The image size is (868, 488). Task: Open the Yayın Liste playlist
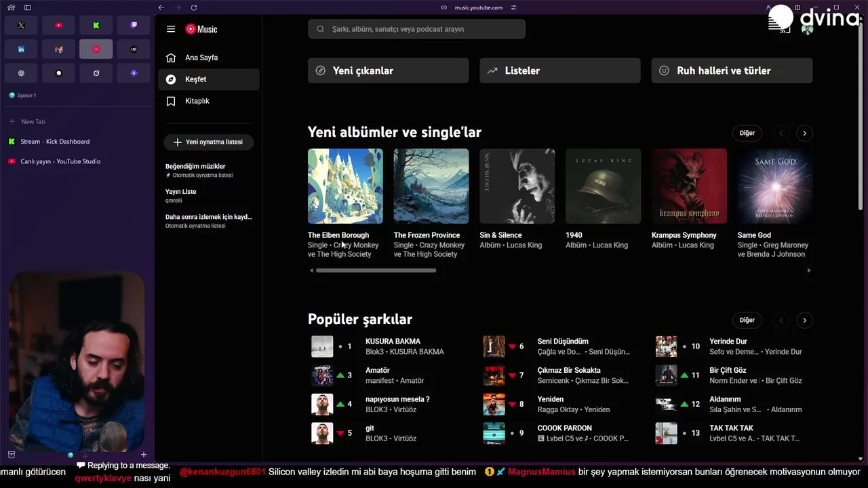209,196
